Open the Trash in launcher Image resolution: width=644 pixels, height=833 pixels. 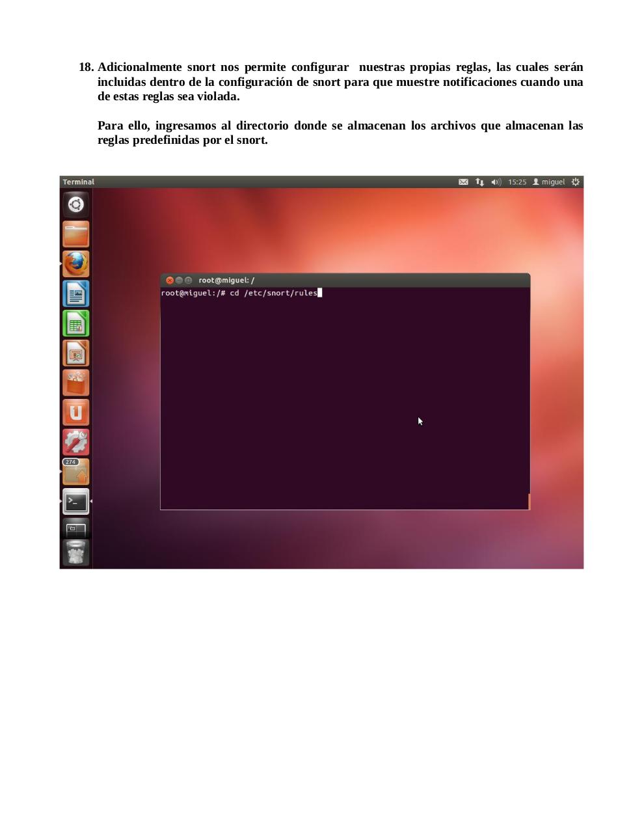[75, 553]
